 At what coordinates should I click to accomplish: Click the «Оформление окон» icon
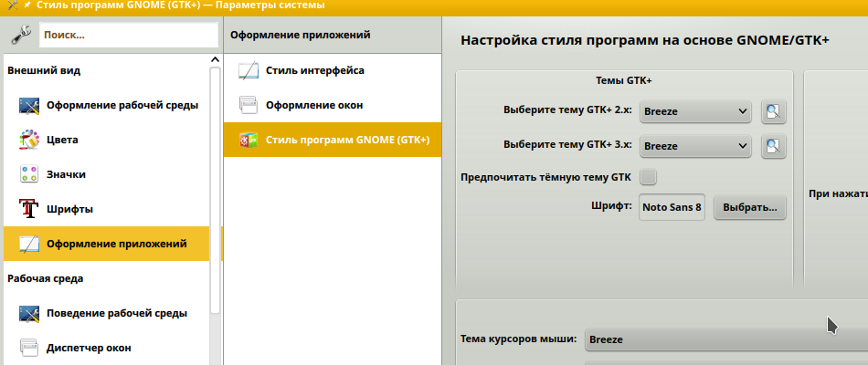click(249, 105)
